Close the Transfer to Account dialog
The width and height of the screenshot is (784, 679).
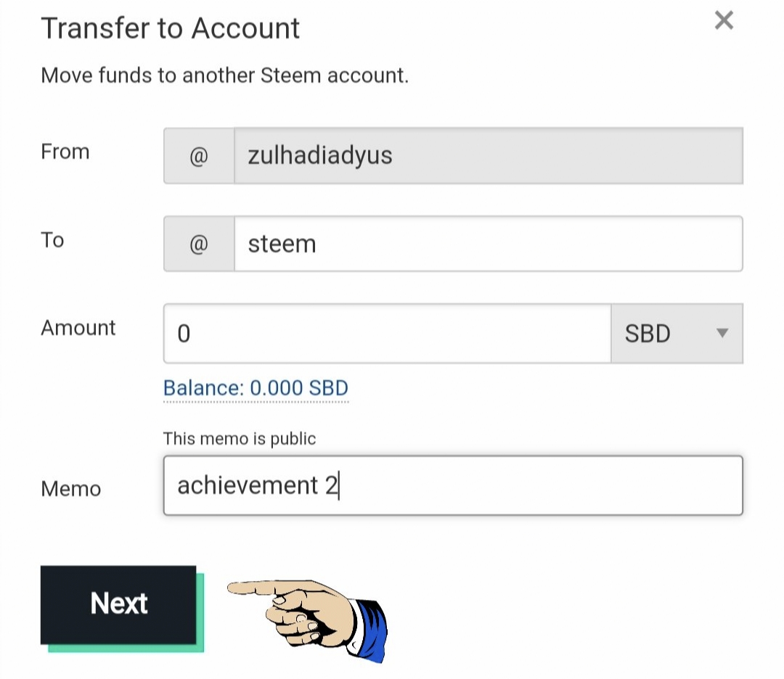point(724,20)
